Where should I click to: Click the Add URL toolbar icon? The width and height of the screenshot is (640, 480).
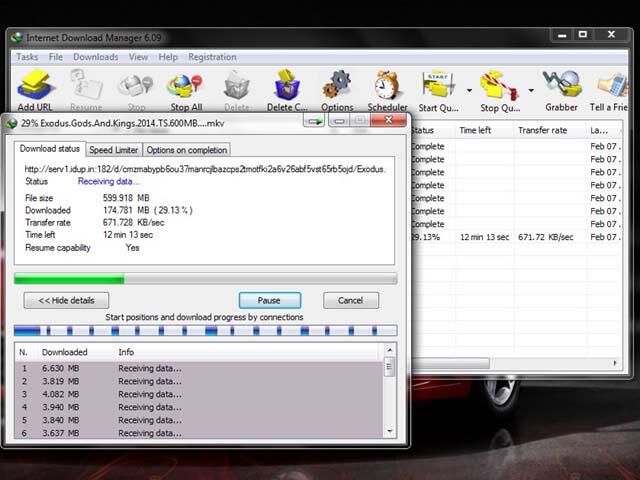pos(35,90)
